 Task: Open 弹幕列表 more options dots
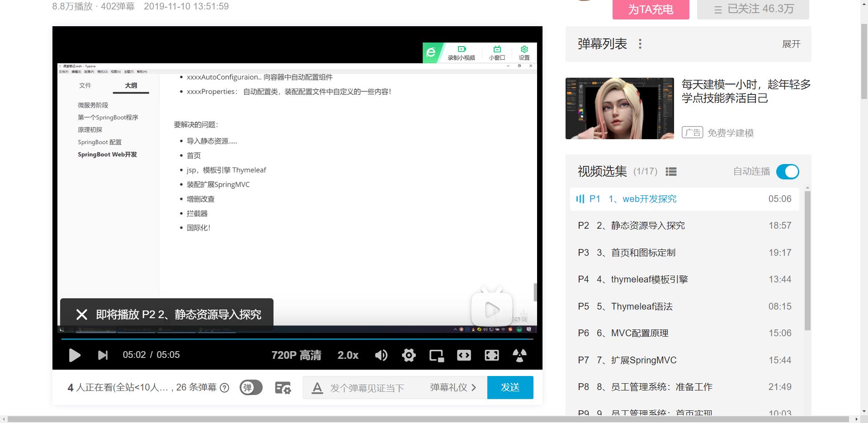pos(640,44)
